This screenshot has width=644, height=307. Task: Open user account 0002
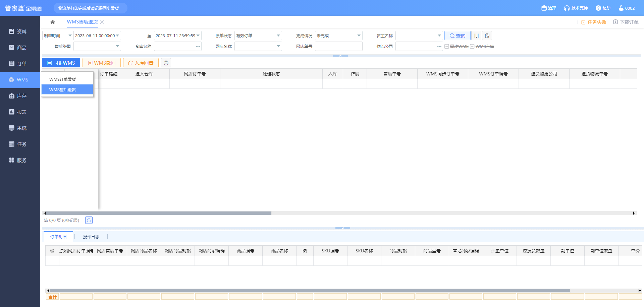[627, 8]
